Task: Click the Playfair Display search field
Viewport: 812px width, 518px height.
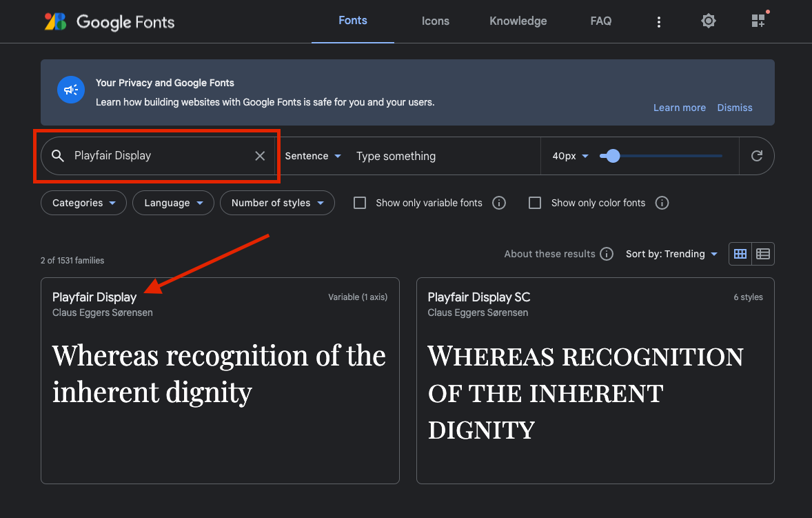Action: point(158,155)
